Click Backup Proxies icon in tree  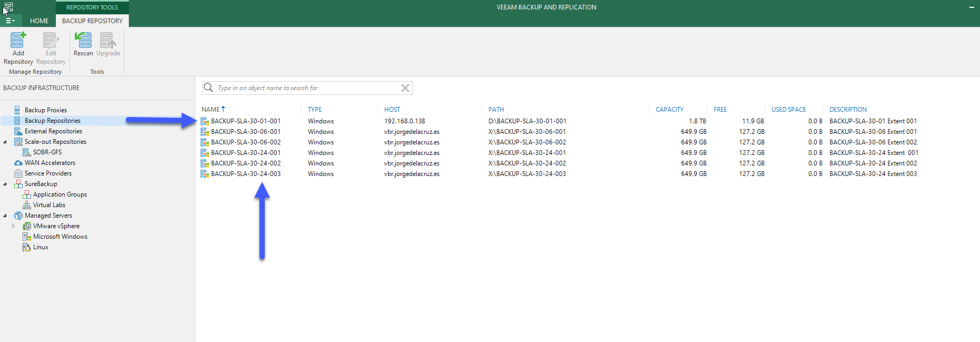[17, 110]
